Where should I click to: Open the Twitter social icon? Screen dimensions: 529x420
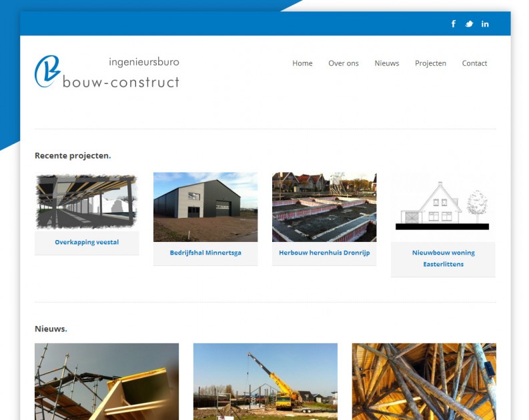(469, 24)
